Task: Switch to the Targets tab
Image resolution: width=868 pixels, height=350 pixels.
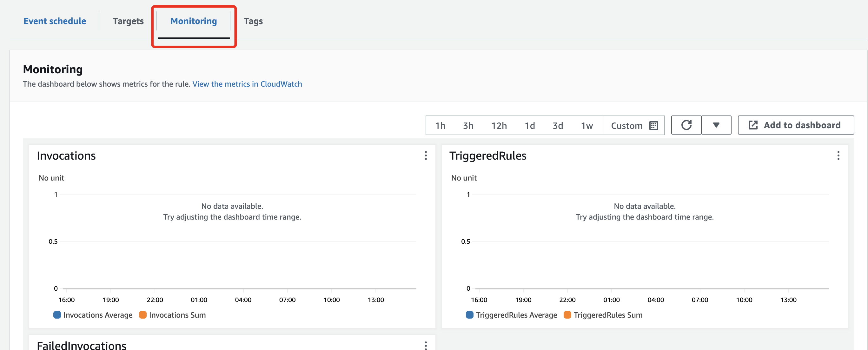Action: (x=128, y=21)
